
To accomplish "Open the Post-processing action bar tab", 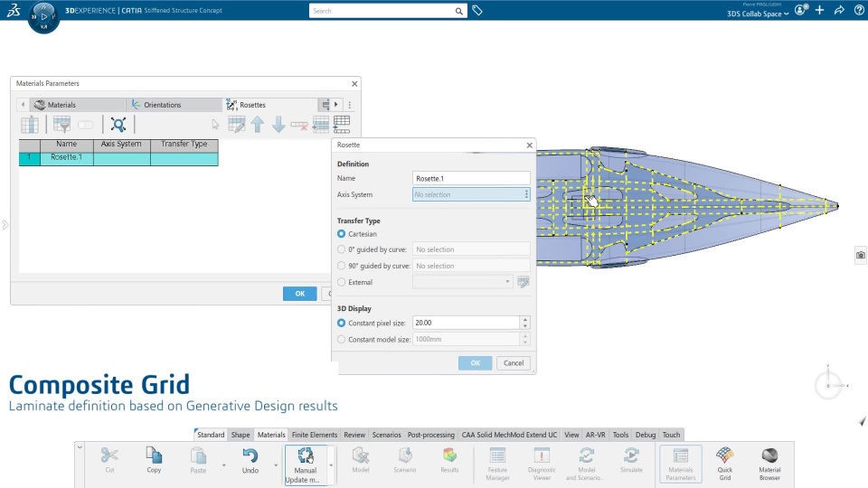I will (x=430, y=435).
